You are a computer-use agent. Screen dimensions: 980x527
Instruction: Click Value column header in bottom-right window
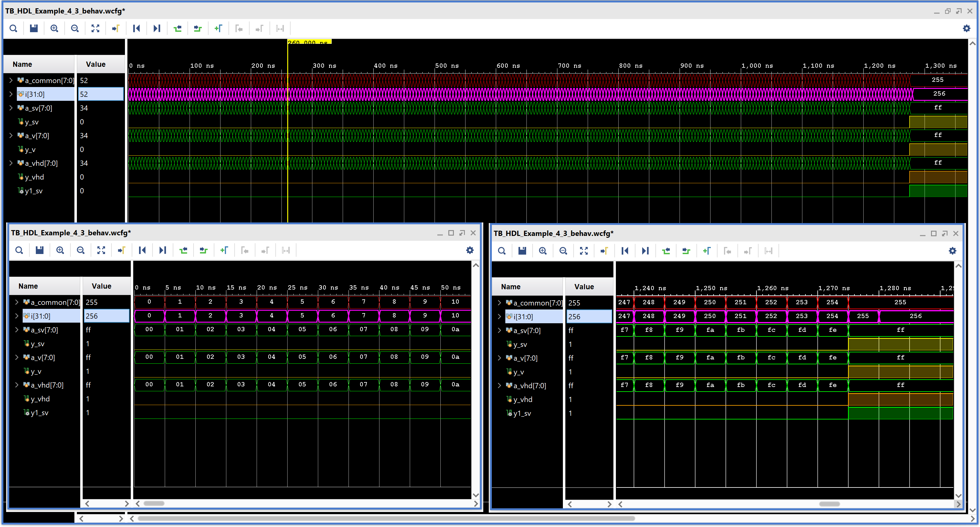[584, 287]
